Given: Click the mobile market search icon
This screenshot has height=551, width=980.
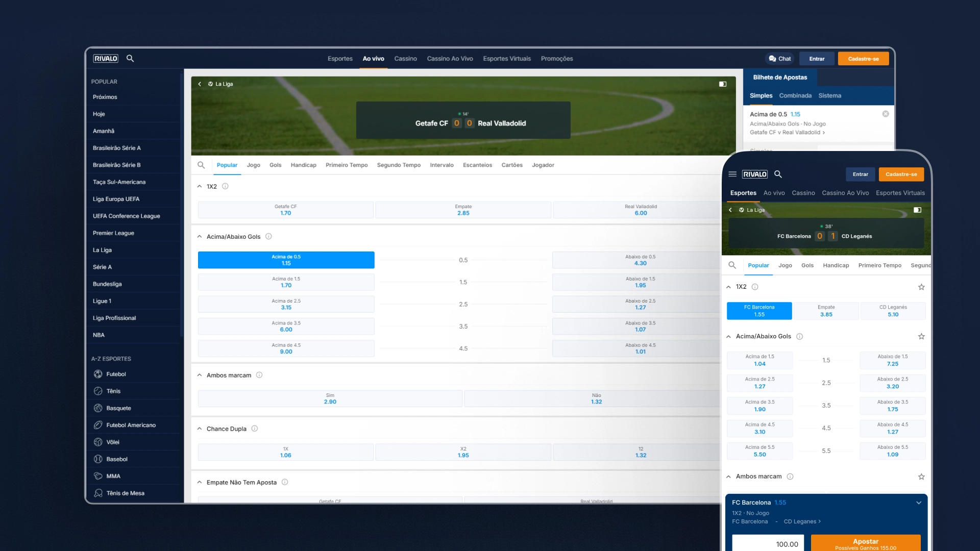Looking at the screenshot, I should [732, 265].
